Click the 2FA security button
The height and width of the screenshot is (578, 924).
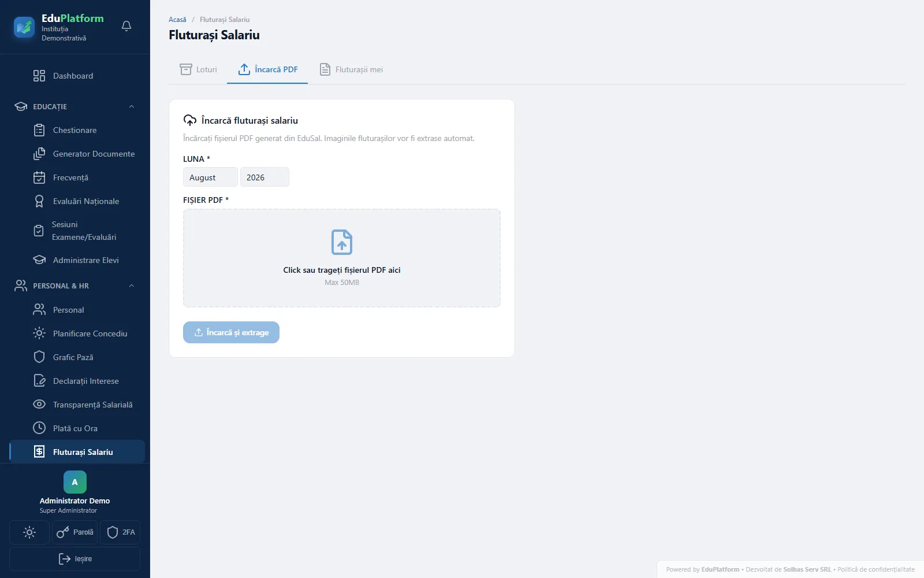pyautogui.click(x=120, y=532)
